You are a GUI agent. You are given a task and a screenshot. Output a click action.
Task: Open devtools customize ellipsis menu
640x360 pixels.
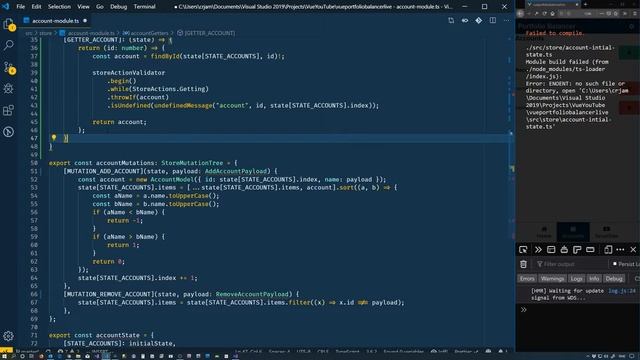tap(620, 249)
